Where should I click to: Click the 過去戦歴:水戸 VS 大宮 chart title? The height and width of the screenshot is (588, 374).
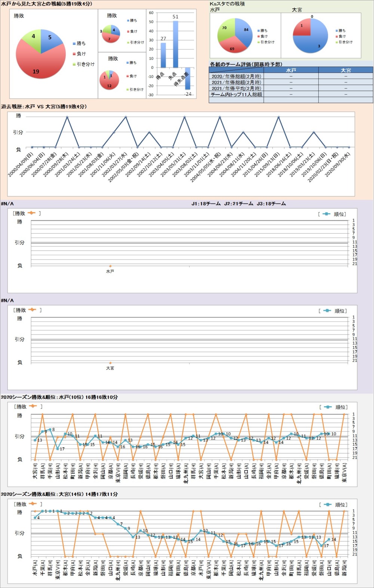pos(44,107)
